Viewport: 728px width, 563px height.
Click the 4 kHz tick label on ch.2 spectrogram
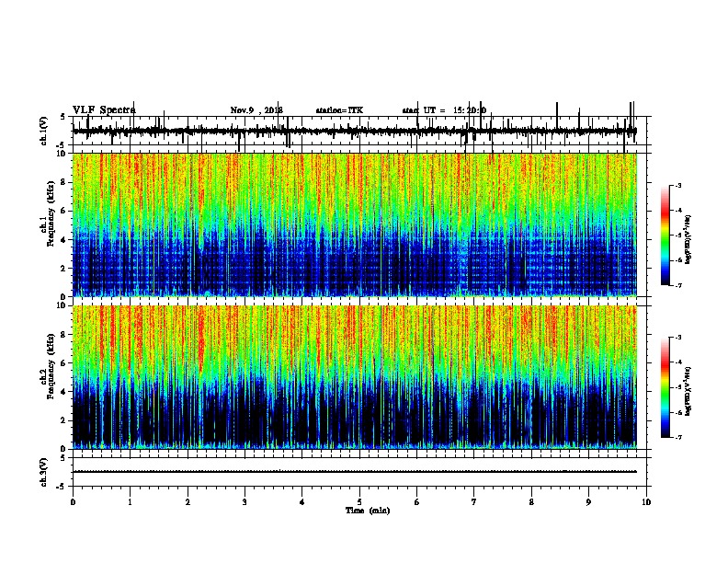(63, 392)
